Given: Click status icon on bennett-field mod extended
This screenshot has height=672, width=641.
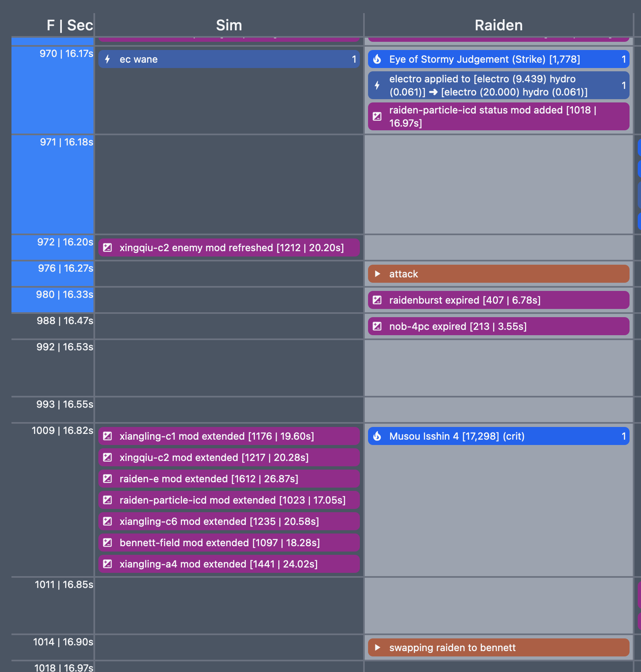Looking at the screenshot, I should (107, 543).
